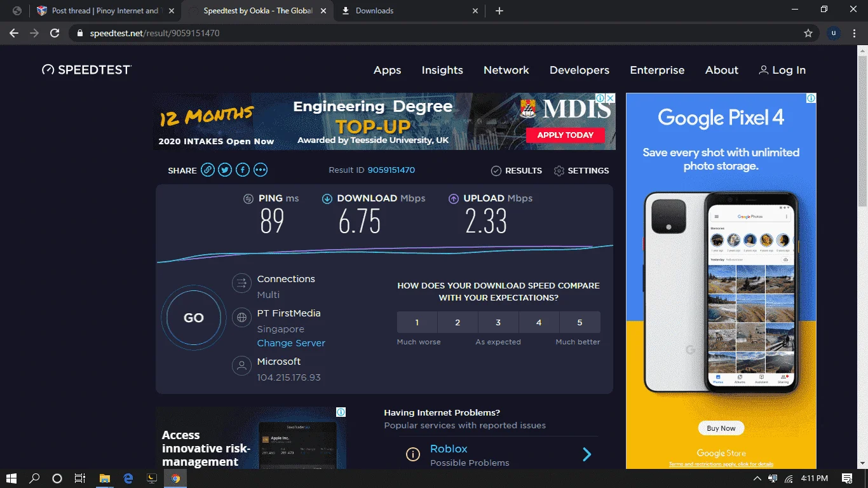
Task: Rate download speed as 1, Much worse
Action: 417,322
